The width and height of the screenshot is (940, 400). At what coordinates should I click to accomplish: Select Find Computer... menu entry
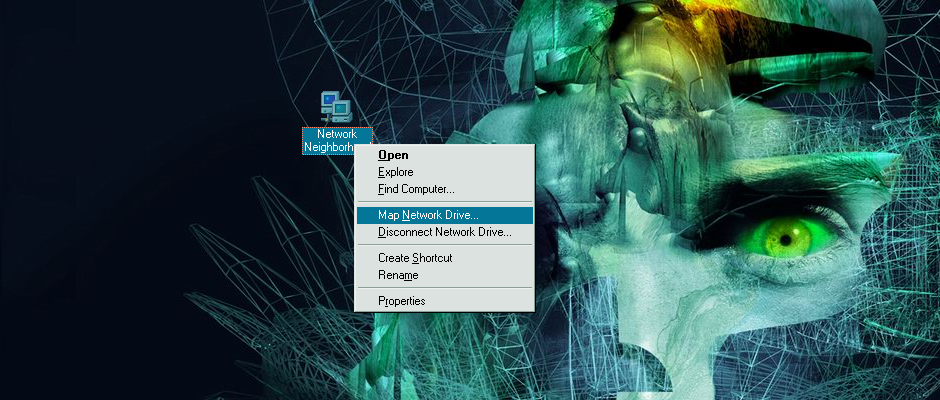444,189
